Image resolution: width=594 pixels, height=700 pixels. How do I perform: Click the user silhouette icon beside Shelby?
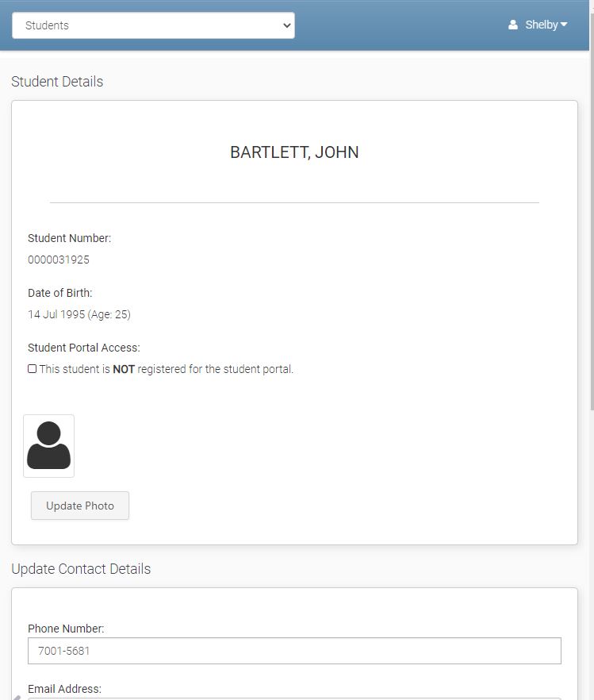pos(513,25)
